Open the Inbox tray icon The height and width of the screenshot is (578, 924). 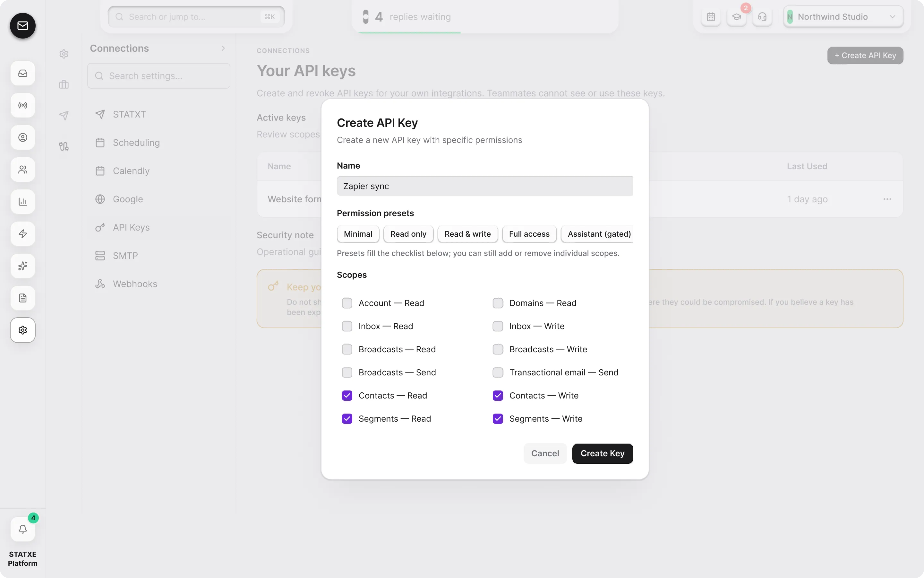pyautogui.click(x=22, y=73)
